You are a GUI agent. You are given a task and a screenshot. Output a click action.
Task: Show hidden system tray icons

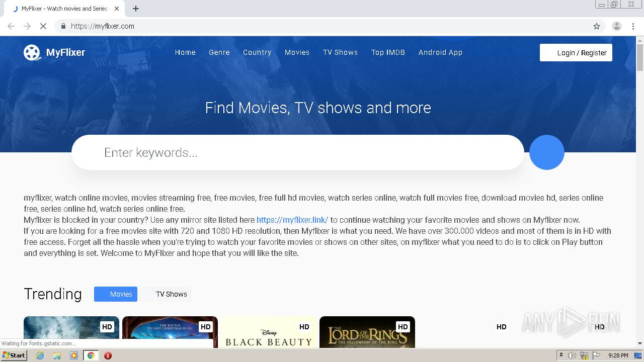pyautogui.click(x=561, y=355)
